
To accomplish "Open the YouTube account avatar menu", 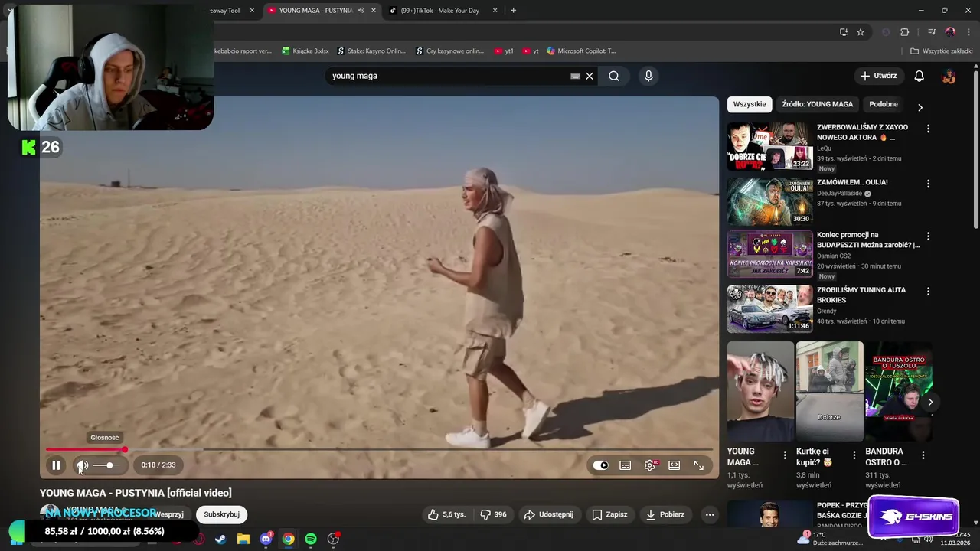I will (x=949, y=76).
